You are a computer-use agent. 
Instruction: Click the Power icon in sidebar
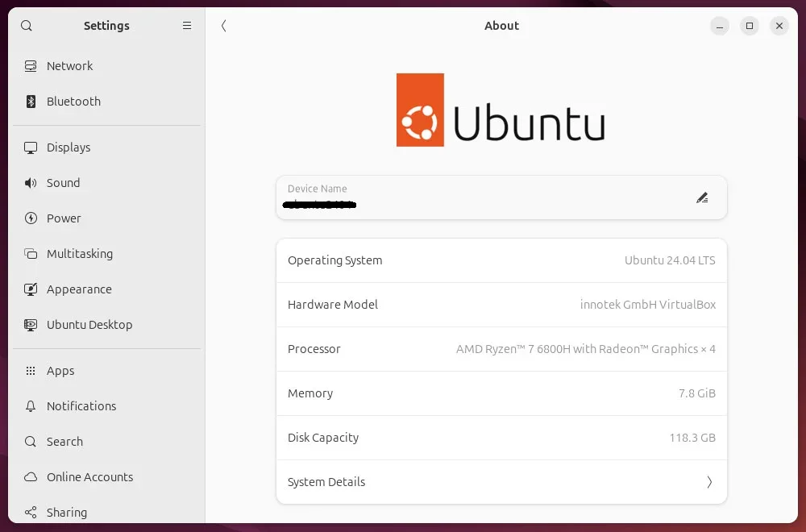click(x=31, y=218)
